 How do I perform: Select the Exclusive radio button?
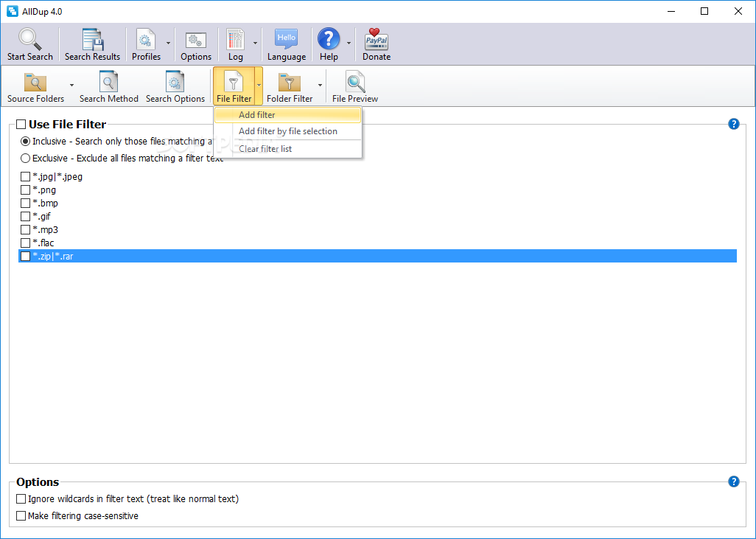(25, 159)
